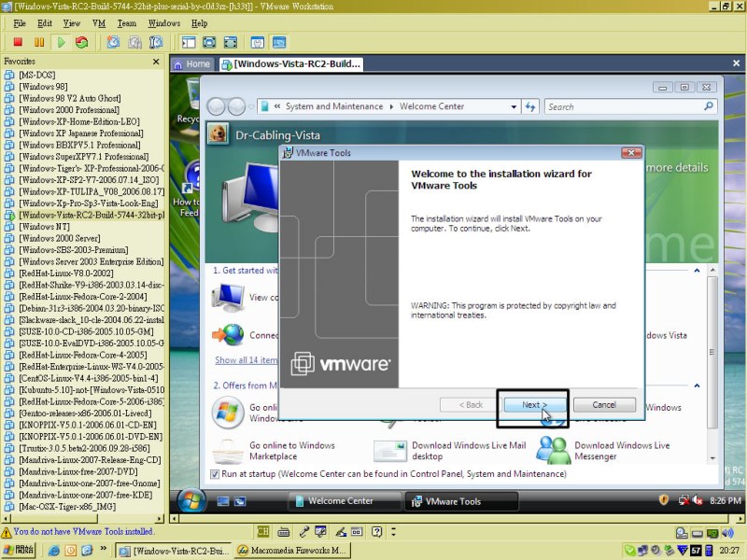This screenshot has width=747, height=560.
Task: Click the Quick Switch mode toolbar icon
Action: click(x=209, y=42)
